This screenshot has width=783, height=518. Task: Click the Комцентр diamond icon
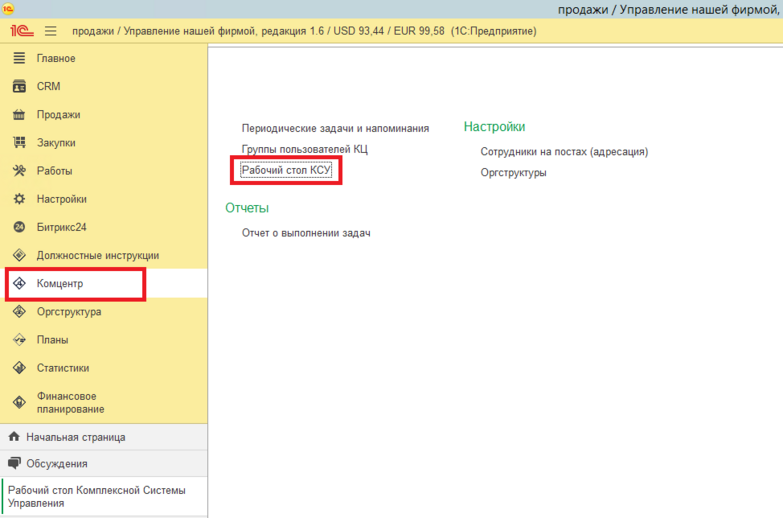[19, 283]
